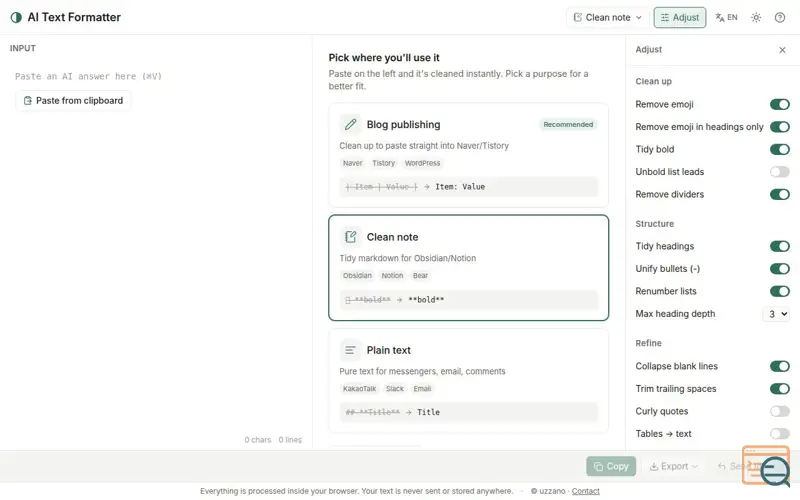This screenshot has height=500, width=800.
Task: Click the Slack tag
Action: coord(394,389)
